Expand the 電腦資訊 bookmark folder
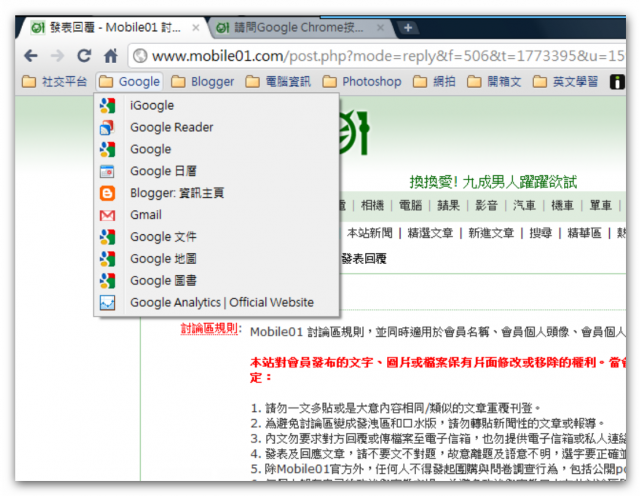This screenshot has height=496, width=640. 278,82
